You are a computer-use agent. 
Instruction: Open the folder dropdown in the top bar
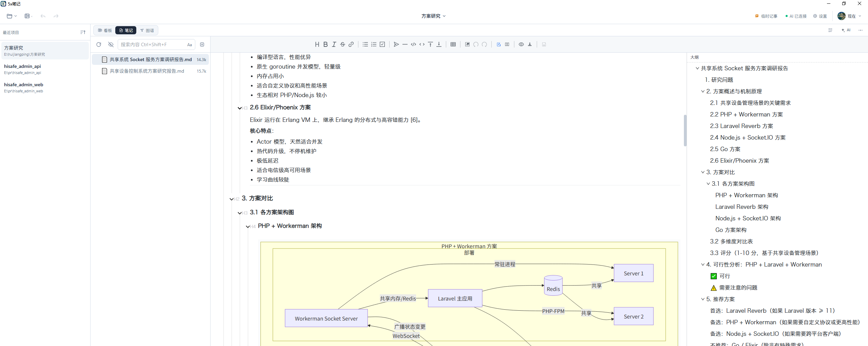(x=12, y=16)
